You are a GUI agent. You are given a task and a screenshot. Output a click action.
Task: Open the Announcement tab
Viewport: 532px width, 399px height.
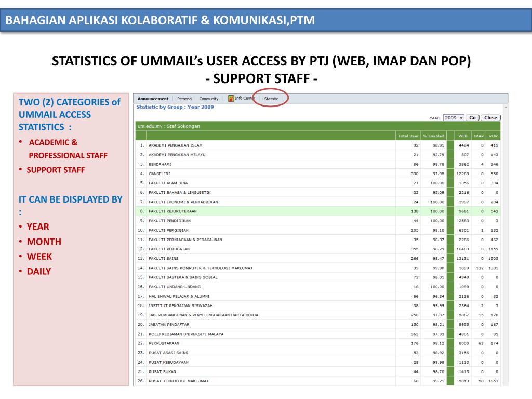tap(153, 99)
